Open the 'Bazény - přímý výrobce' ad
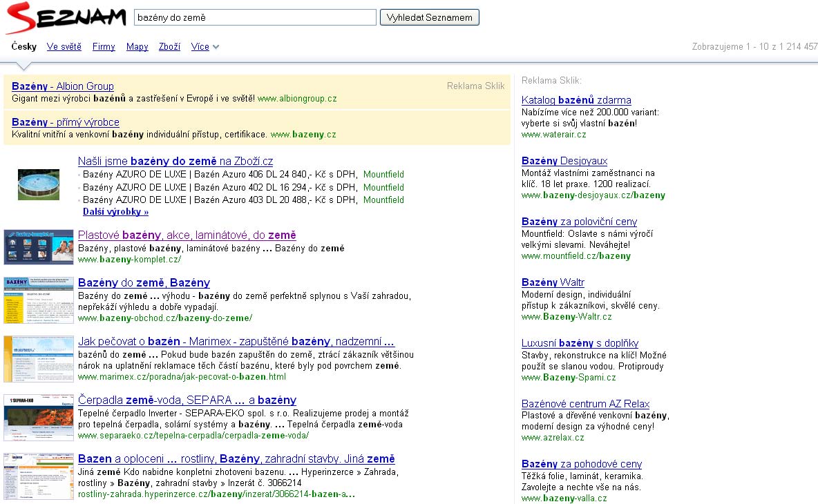Image resolution: width=818 pixels, height=504 pixels. [x=65, y=122]
